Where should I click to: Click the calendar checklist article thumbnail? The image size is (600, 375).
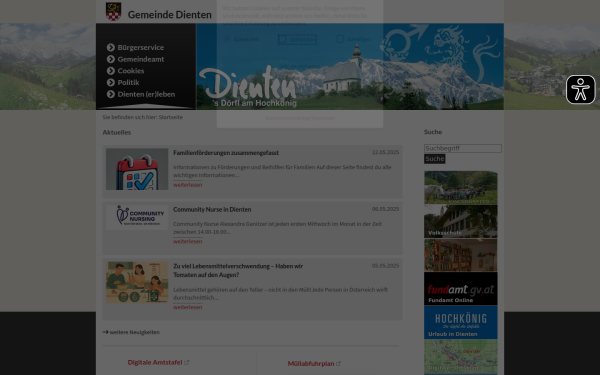coord(137,169)
